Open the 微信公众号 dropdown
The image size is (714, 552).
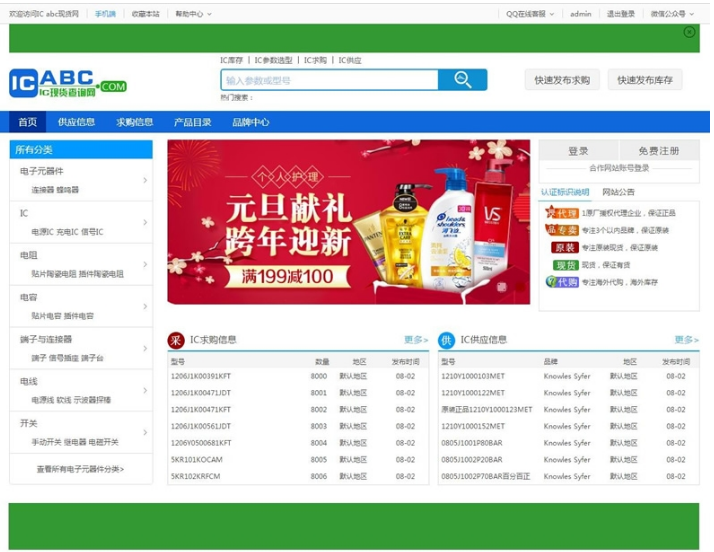672,14
